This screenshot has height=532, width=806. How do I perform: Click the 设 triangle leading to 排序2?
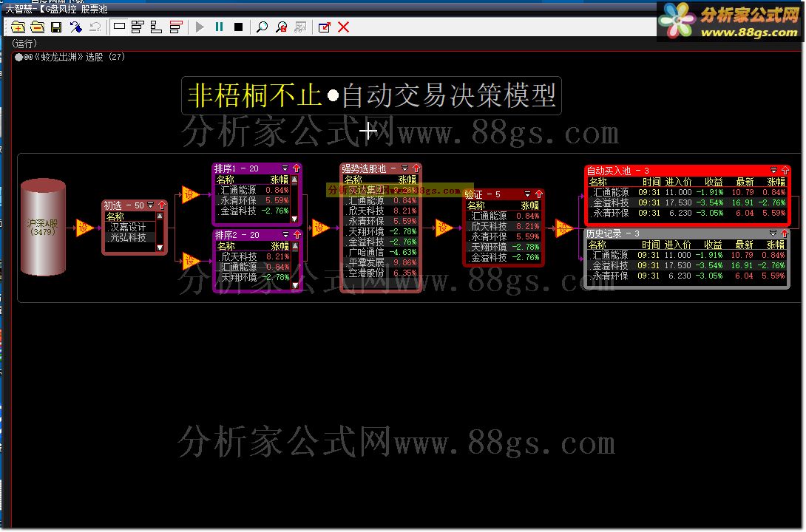pyautogui.click(x=190, y=261)
